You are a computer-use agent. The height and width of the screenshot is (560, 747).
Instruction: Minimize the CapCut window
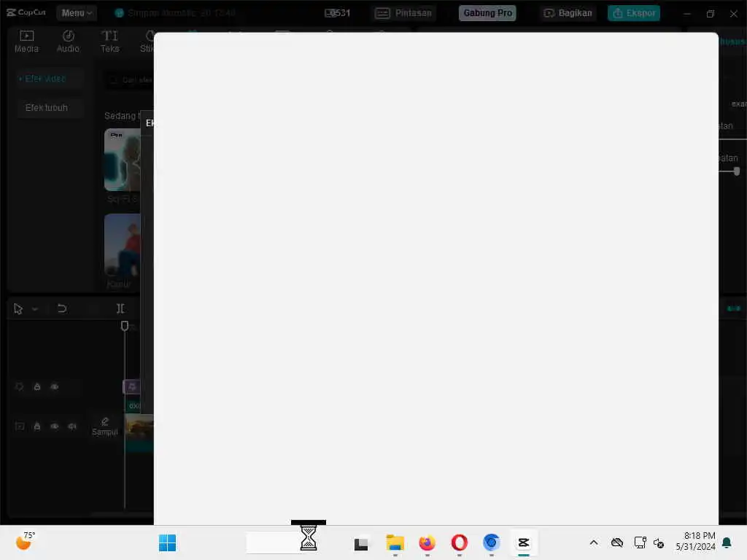tap(687, 13)
